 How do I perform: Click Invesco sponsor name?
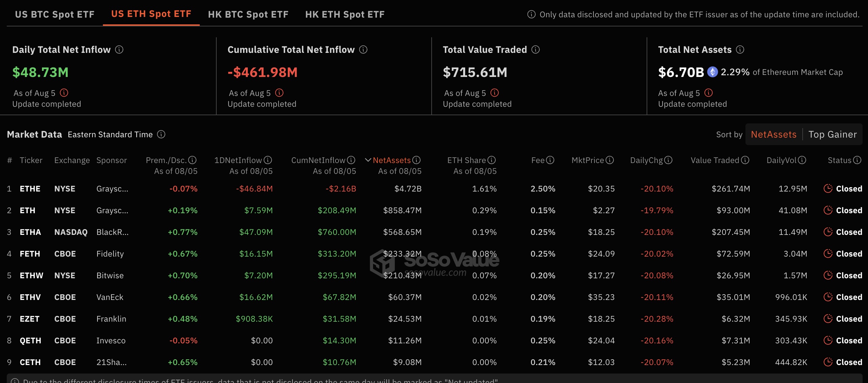click(111, 341)
